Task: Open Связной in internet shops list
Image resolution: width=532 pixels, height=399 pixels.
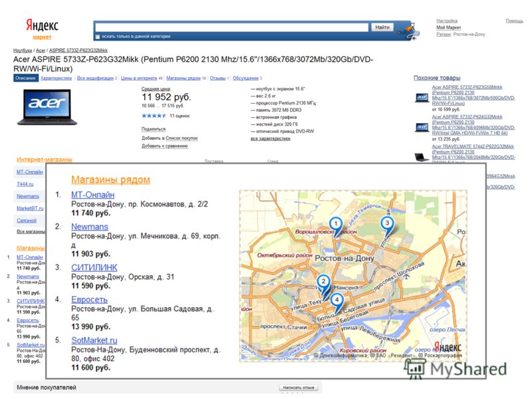Action: coord(27,221)
